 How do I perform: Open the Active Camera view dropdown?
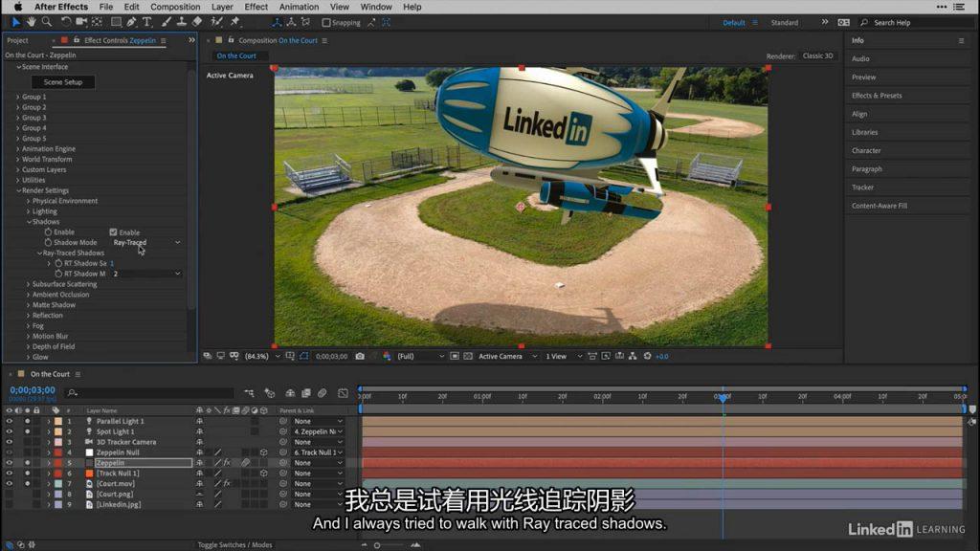[x=507, y=356]
